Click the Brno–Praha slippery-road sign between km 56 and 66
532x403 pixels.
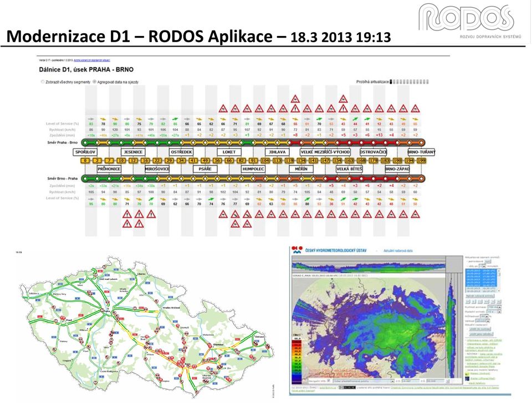point(223,214)
